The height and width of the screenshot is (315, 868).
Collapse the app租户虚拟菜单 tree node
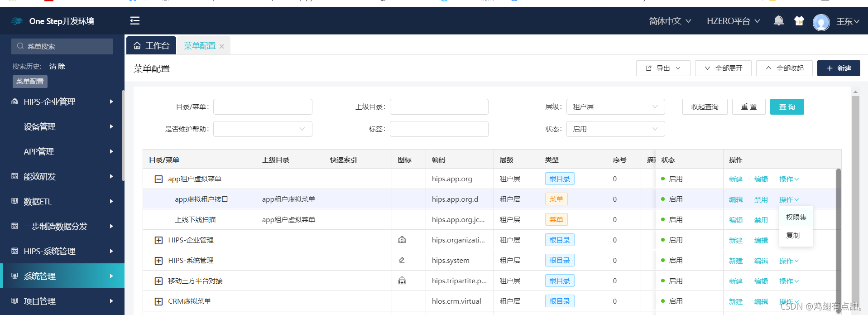click(158, 179)
